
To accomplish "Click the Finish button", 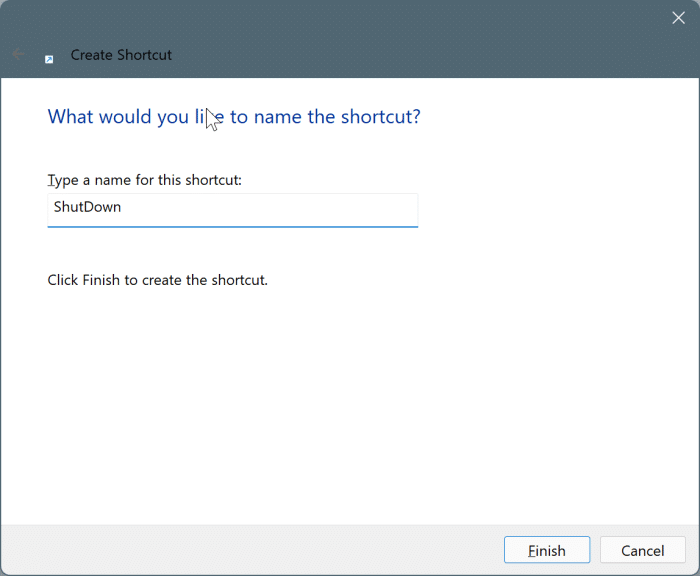I will point(546,550).
